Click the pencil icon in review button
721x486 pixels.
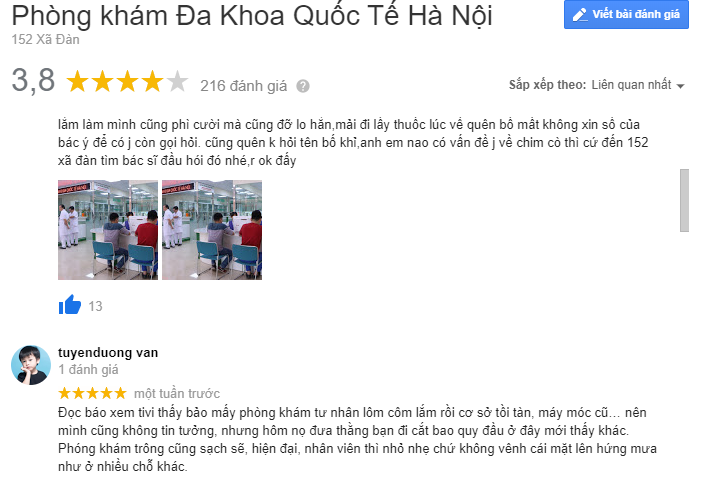click(580, 15)
